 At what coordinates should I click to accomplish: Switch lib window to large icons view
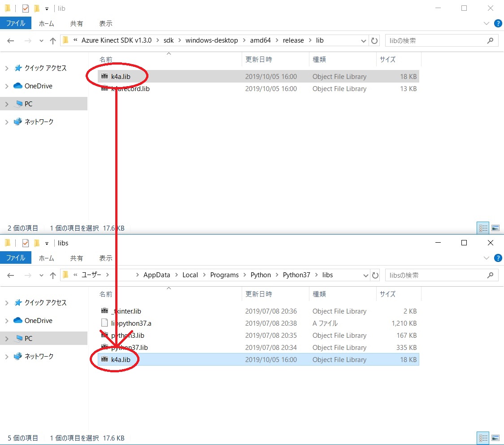pyautogui.click(x=495, y=228)
